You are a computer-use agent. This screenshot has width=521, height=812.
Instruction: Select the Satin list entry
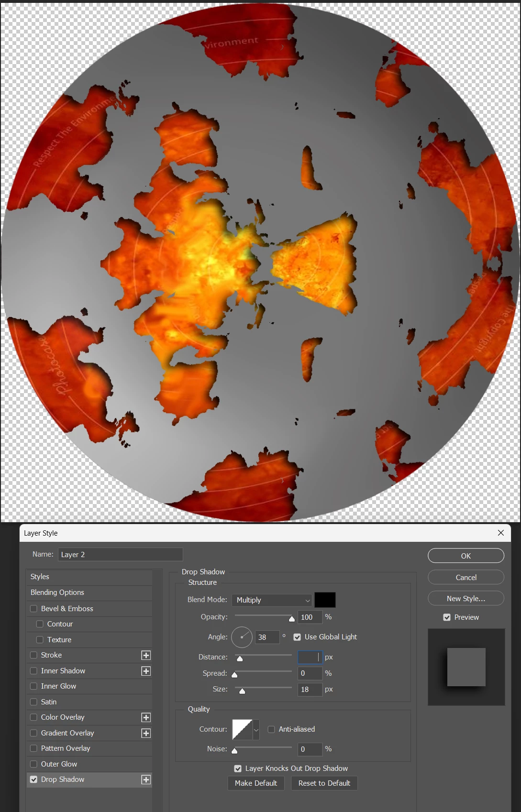coord(89,702)
